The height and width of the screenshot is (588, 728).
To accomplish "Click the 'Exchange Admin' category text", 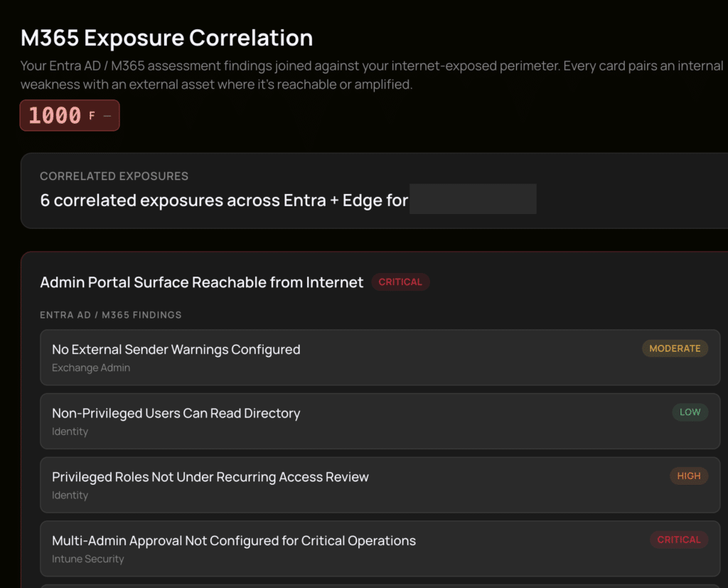I will (91, 368).
